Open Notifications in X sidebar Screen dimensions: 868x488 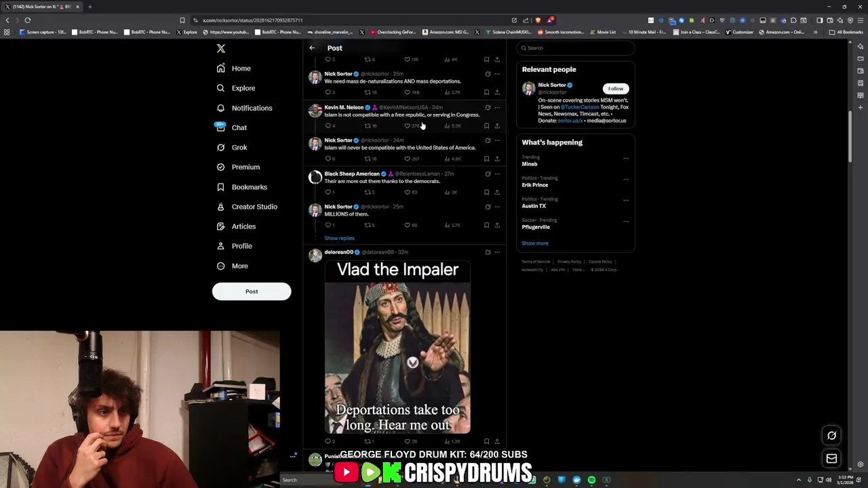pos(244,108)
